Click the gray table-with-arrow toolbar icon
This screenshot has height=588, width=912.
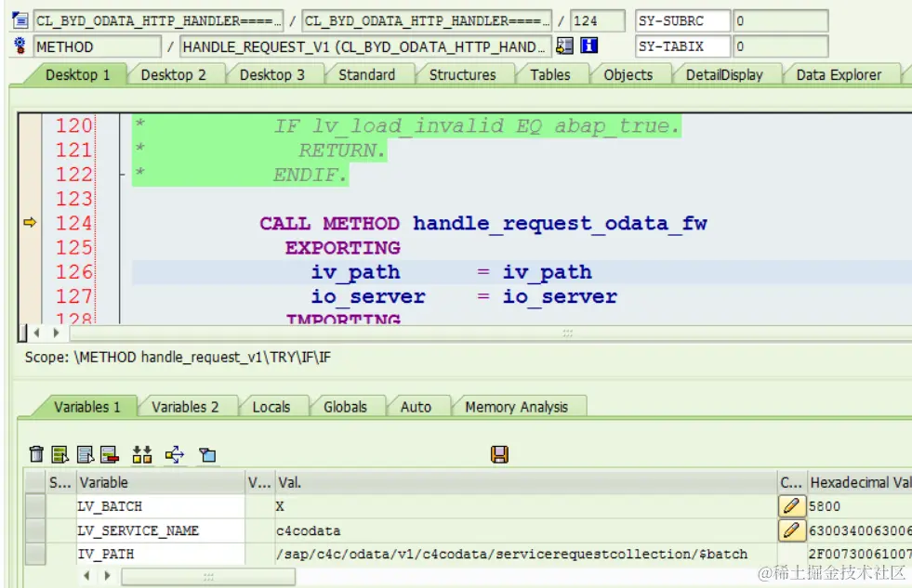[85, 454]
